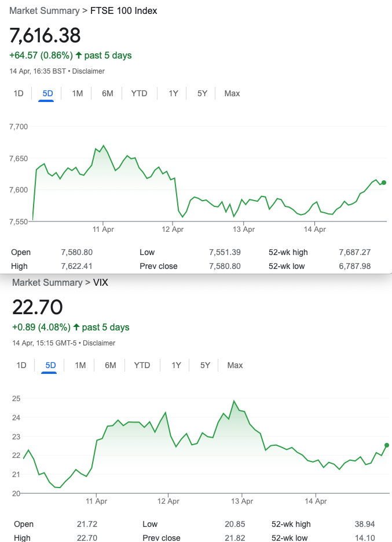Click the 13 Apr label on FTSE chart axis

tap(244, 229)
